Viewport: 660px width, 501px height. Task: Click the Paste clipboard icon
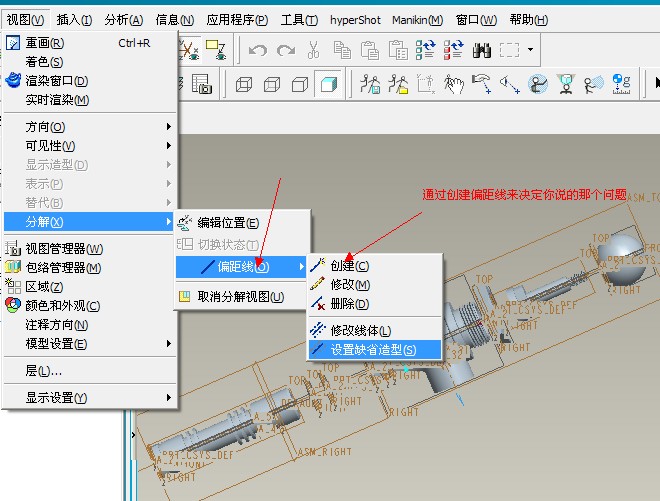click(370, 50)
